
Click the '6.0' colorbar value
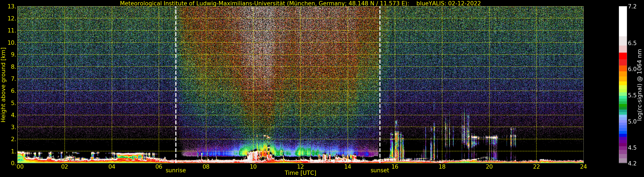[632, 69]
